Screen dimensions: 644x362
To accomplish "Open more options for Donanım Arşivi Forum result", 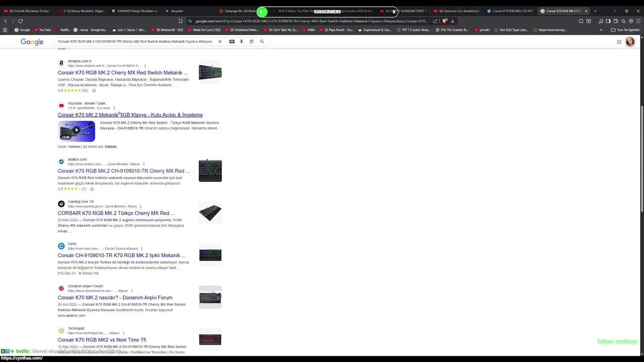I will tap(132, 291).
